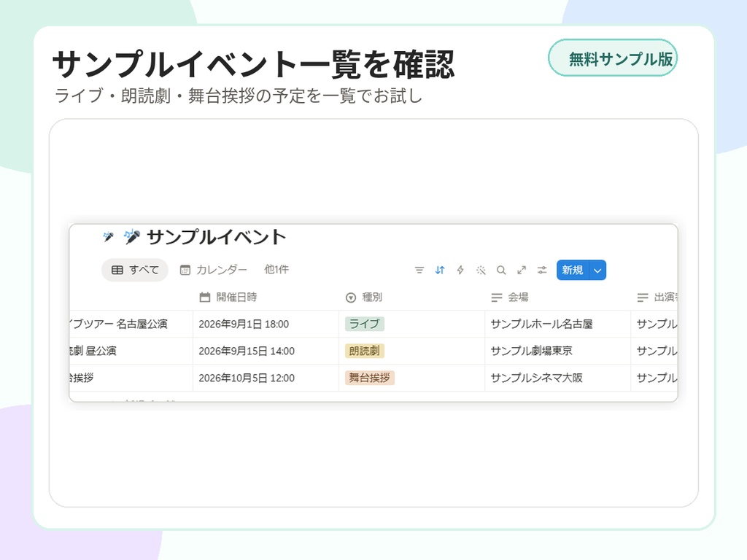Click the 会場 column header

point(557,297)
